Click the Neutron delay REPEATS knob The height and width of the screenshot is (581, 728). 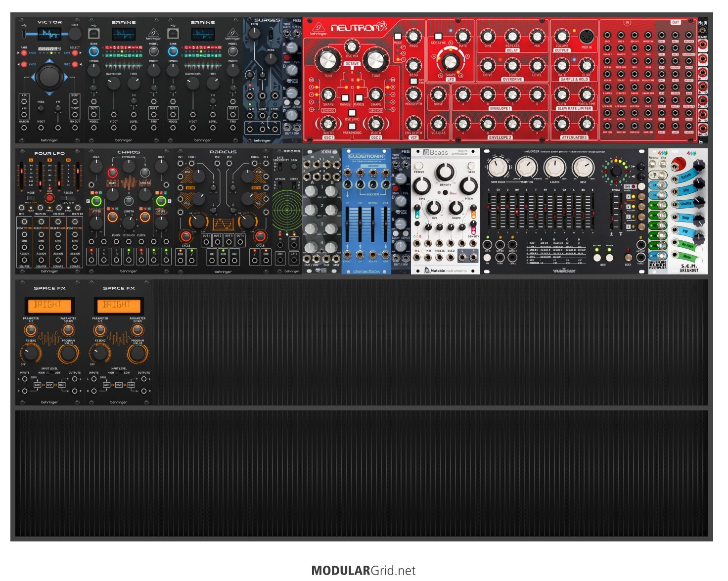[x=512, y=36]
